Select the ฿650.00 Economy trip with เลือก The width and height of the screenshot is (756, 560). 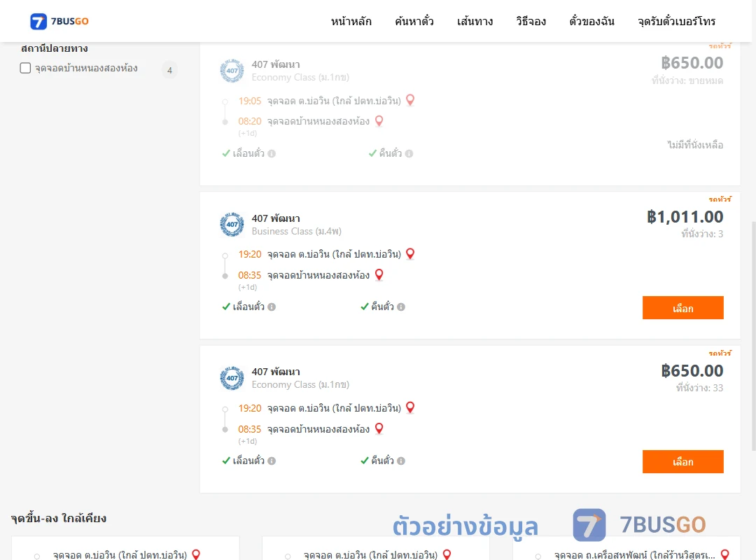tap(682, 461)
